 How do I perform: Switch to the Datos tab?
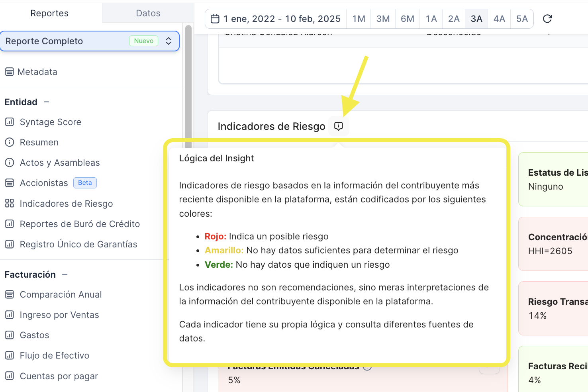[x=148, y=13]
